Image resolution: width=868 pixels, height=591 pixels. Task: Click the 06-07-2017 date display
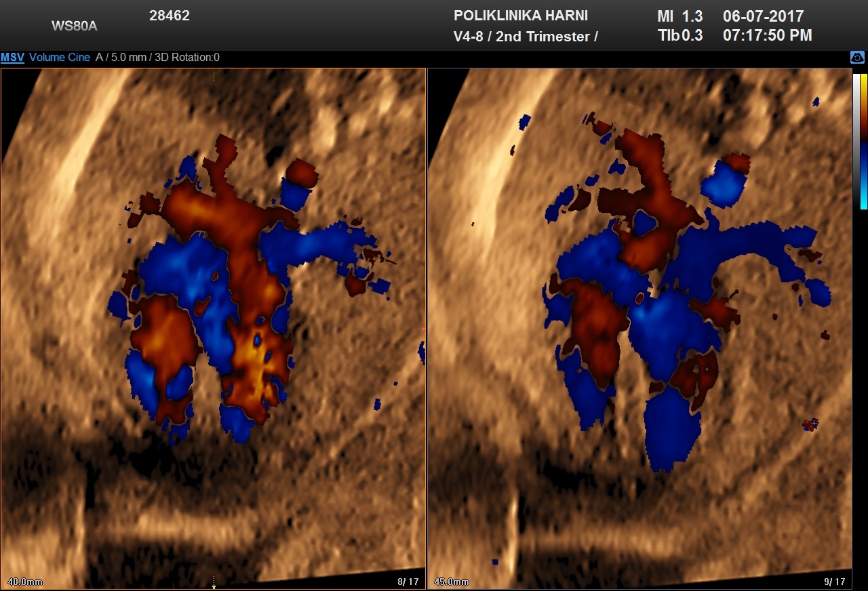pyautogui.click(x=763, y=16)
